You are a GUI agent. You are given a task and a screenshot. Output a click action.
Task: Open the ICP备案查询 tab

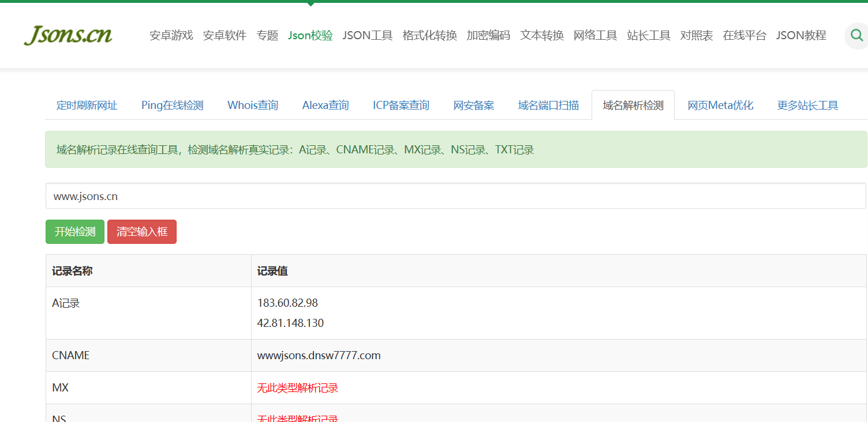[x=401, y=105]
